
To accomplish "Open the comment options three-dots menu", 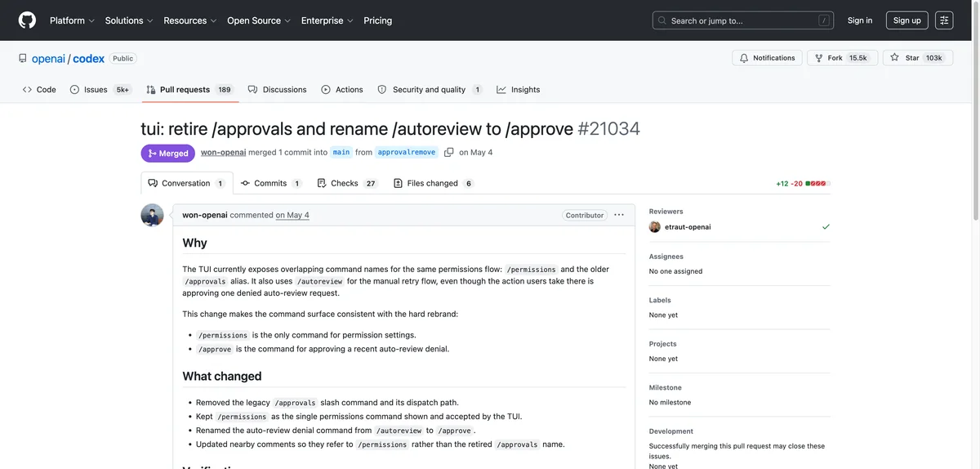I will pos(619,215).
